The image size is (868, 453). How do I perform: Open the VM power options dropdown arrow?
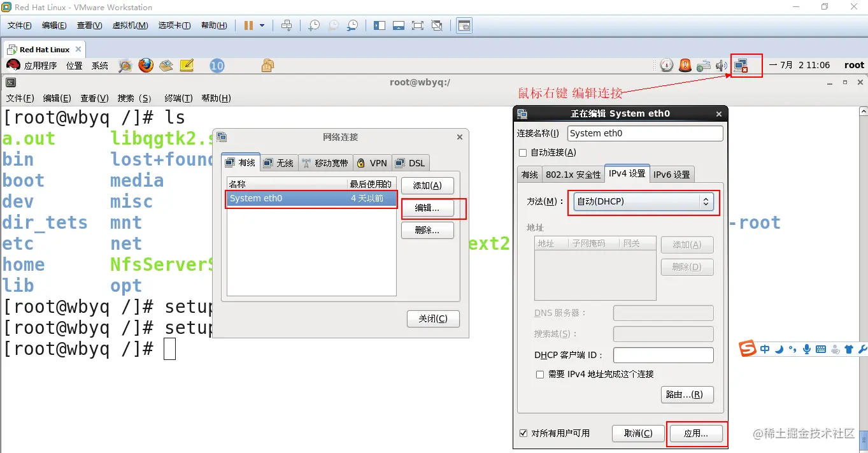pos(262,25)
